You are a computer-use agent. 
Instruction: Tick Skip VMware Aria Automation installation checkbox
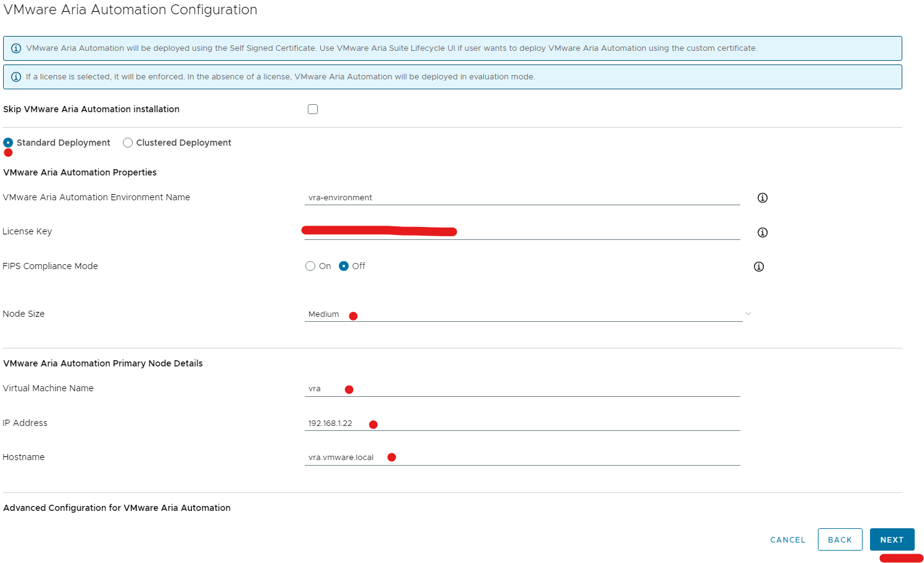point(313,109)
